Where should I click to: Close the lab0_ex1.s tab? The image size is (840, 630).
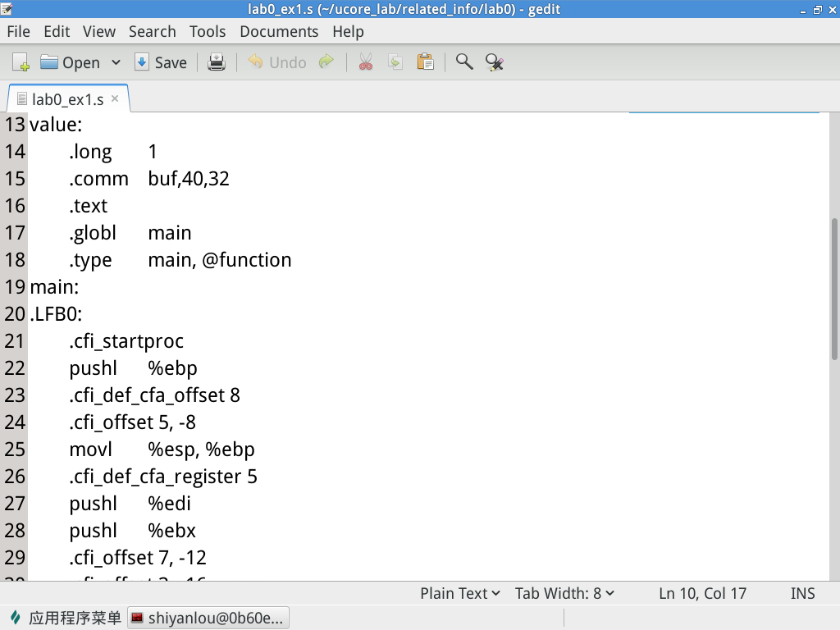click(x=114, y=98)
